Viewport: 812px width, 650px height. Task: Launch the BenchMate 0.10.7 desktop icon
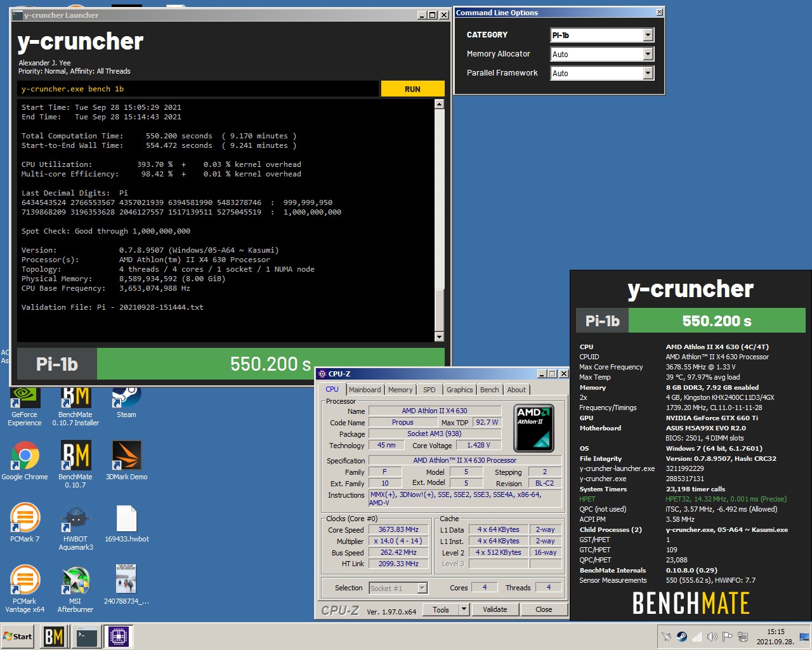[75, 465]
